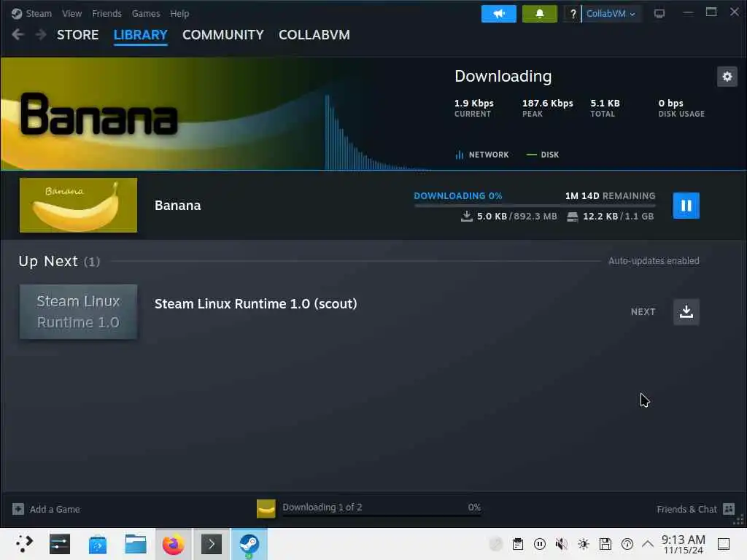Open the notifications bell
Screen dimensions: 747x560
coord(540,13)
